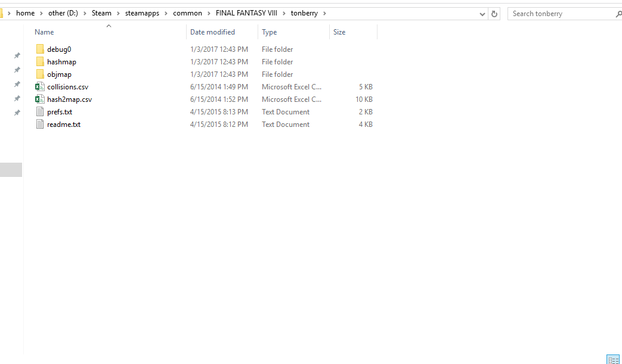Click date 6/15/2014 1:49 PM
The height and width of the screenshot is (364, 622).
(x=219, y=87)
